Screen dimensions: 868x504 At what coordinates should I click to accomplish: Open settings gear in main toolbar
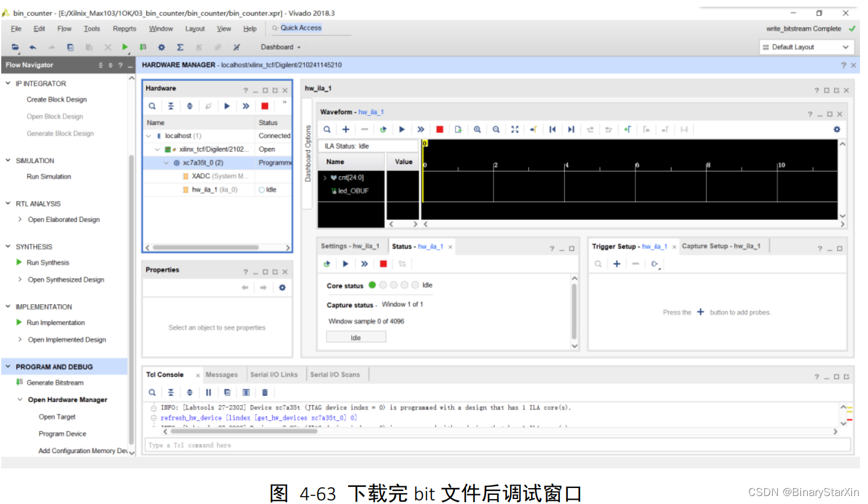pyautogui.click(x=161, y=47)
